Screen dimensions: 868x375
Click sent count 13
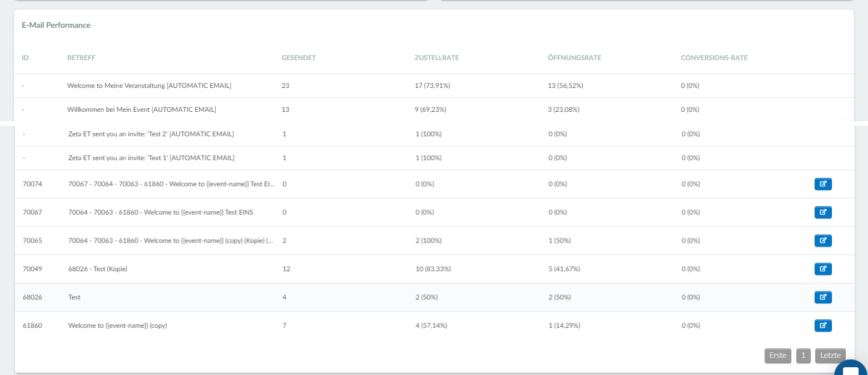[285, 110]
